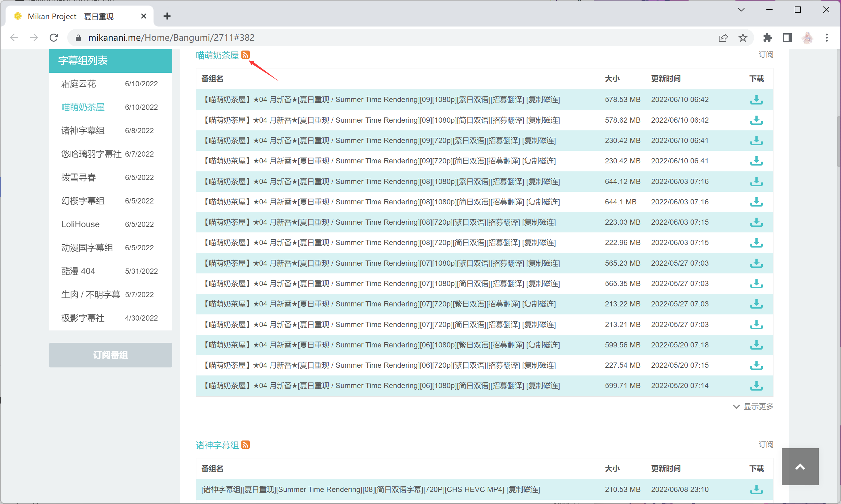Image resolution: width=841 pixels, height=504 pixels.
Task: Open the Chrome extensions puzzle icon
Action: pos(767,37)
